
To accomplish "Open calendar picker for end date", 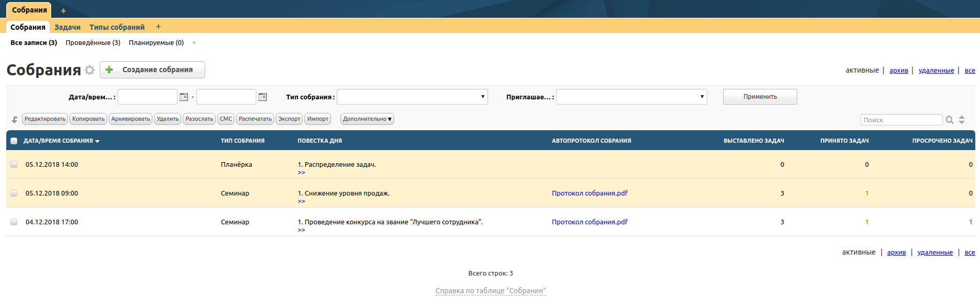I will point(263,97).
